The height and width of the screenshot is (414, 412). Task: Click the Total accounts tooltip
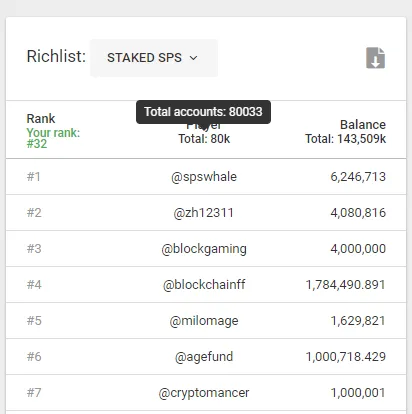coord(203,112)
